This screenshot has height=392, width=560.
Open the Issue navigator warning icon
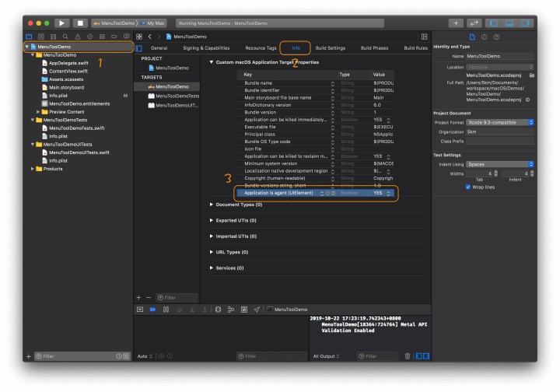(x=78, y=37)
